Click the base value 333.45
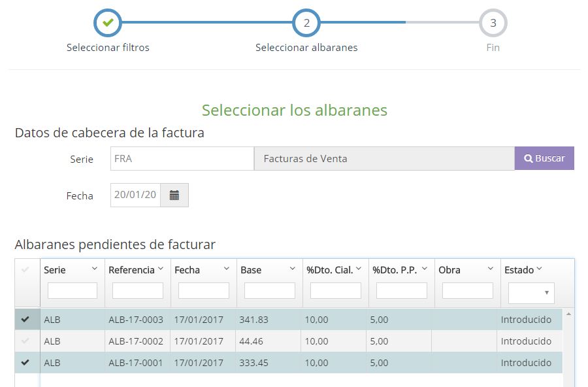 (254, 363)
